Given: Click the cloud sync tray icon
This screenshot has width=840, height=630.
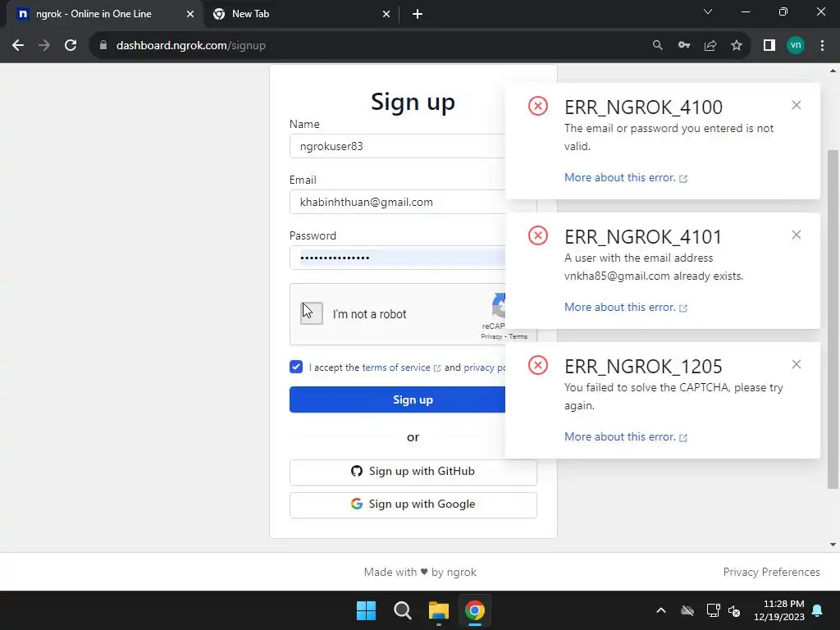Looking at the screenshot, I should point(687,610).
